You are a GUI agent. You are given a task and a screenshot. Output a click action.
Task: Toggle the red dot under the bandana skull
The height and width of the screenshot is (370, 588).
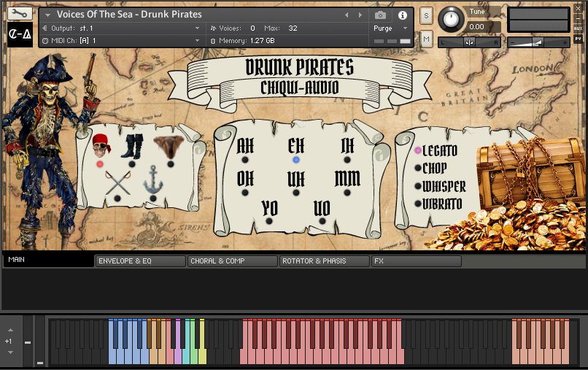coord(100,164)
